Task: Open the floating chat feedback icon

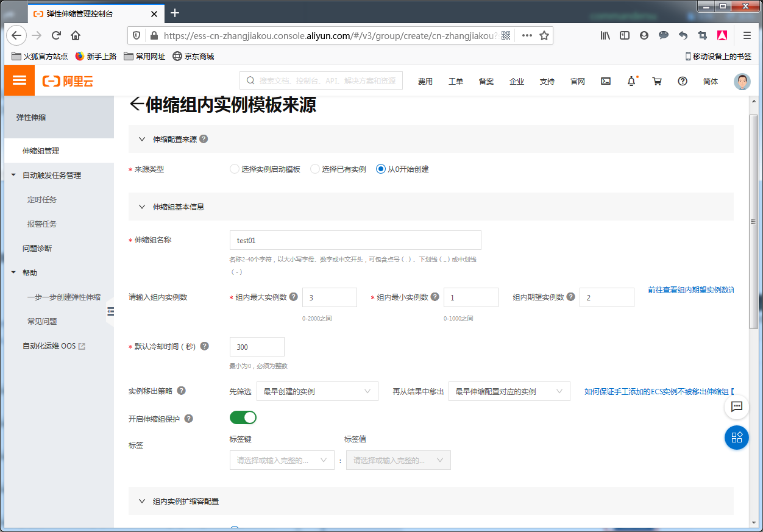Action: click(736, 406)
